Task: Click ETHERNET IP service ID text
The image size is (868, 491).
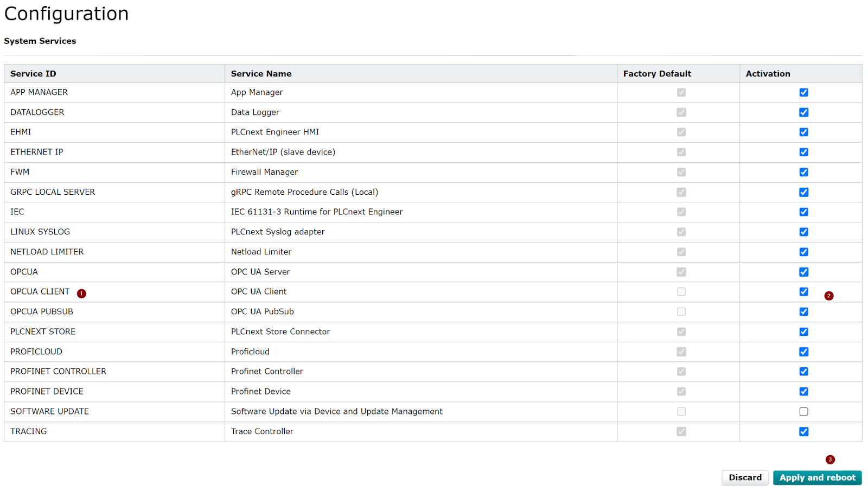Action: pyautogui.click(x=37, y=152)
